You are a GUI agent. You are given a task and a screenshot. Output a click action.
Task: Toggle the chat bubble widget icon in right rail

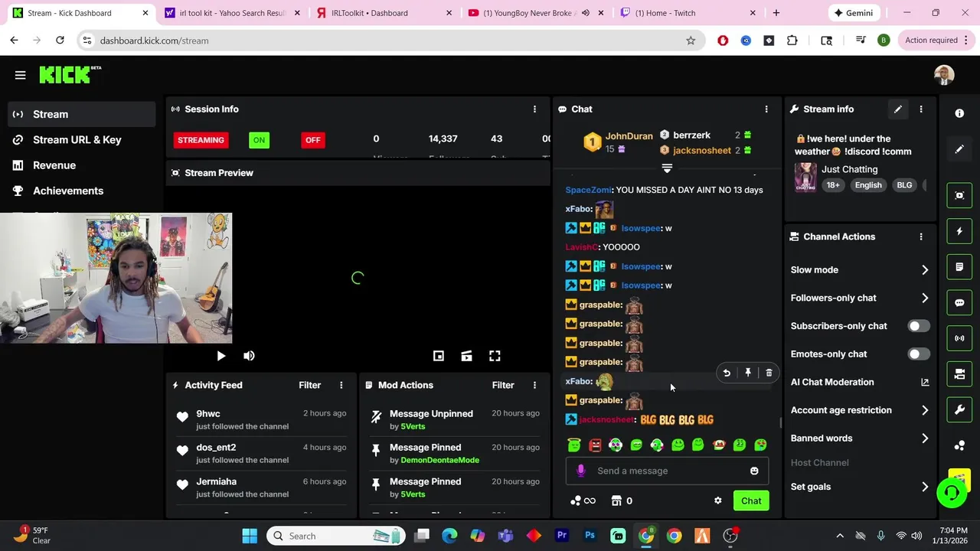pos(959,302)
